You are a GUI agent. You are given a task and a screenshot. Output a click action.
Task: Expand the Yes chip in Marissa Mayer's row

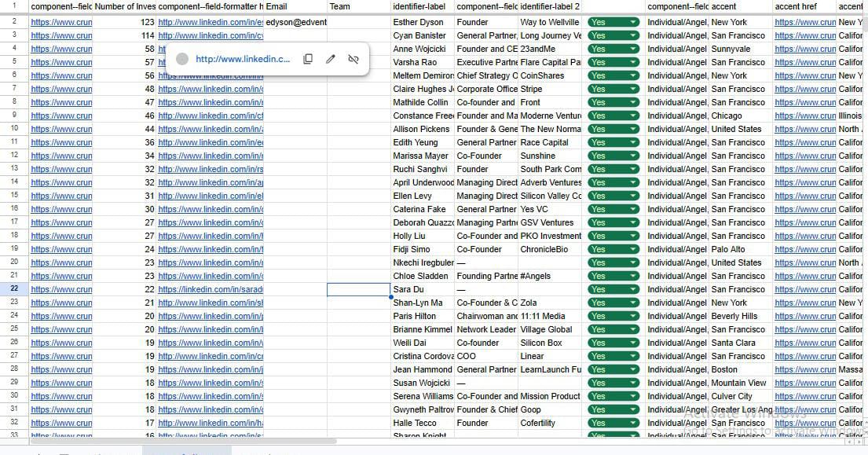coord(613,156)
